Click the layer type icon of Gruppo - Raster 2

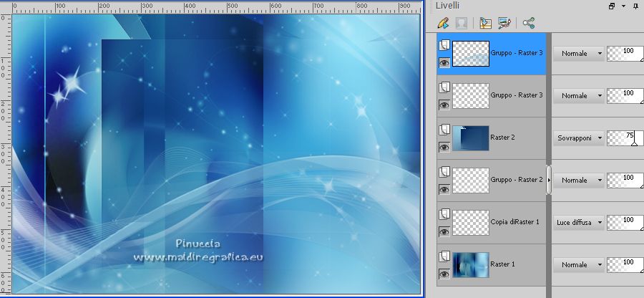click(444, 172)
